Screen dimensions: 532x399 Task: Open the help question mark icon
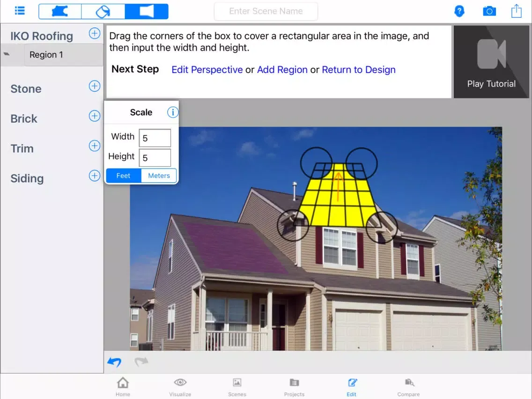tap(459, 11)
